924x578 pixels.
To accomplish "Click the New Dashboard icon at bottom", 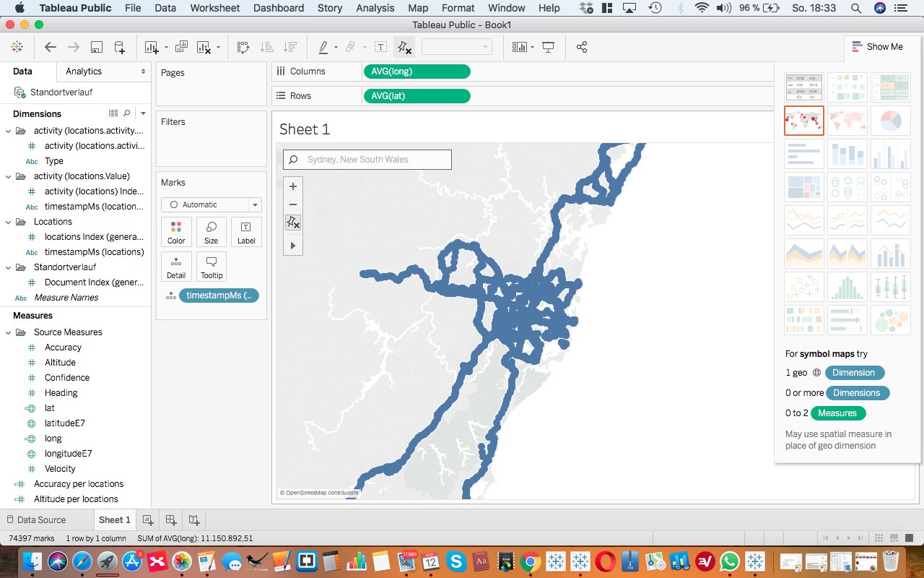I will 171,519.
